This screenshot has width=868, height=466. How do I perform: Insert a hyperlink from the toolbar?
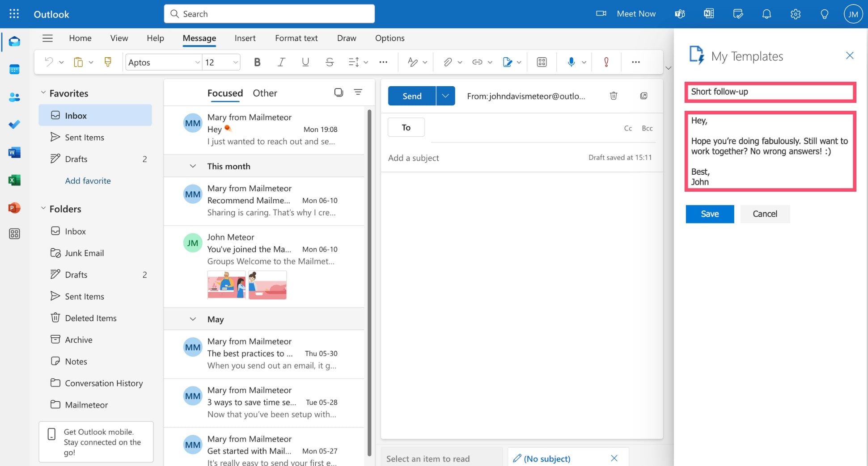478,62
